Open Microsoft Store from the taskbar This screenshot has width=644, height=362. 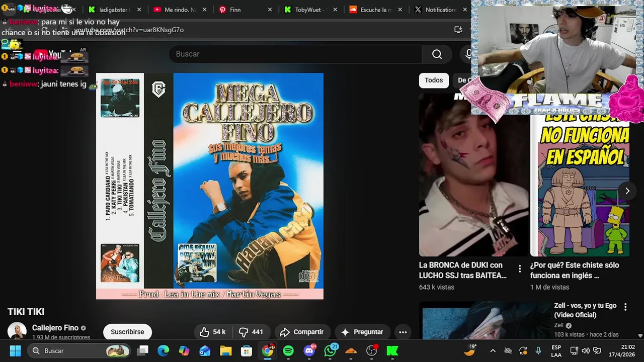246,350
